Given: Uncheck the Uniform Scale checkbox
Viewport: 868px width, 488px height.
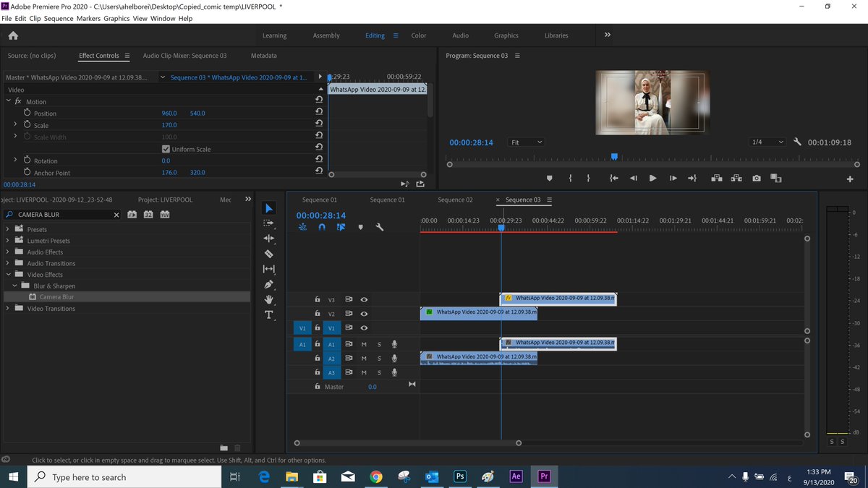Looking at the screenshot, I should point(166,149).
